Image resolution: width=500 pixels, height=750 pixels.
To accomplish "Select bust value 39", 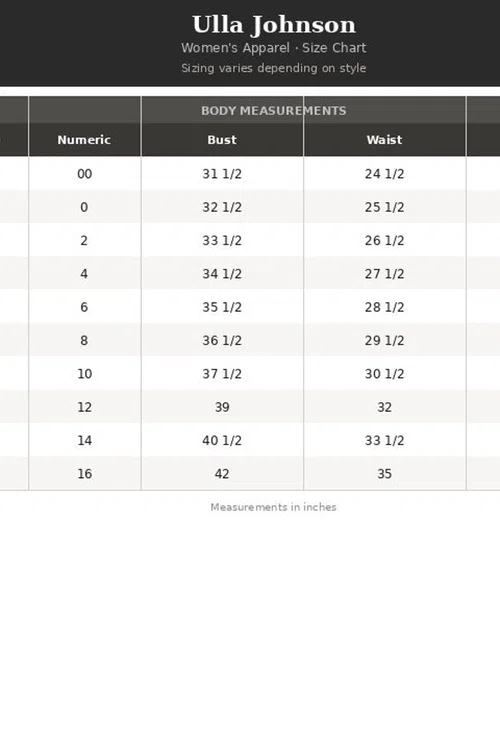I will click(x=222, y=407).
